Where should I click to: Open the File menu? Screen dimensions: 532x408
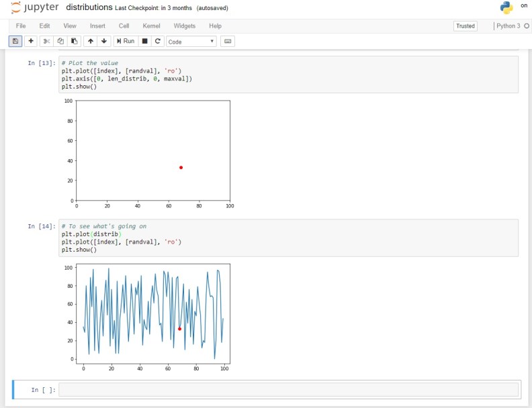pyautogui.click(x=21, y=25)
